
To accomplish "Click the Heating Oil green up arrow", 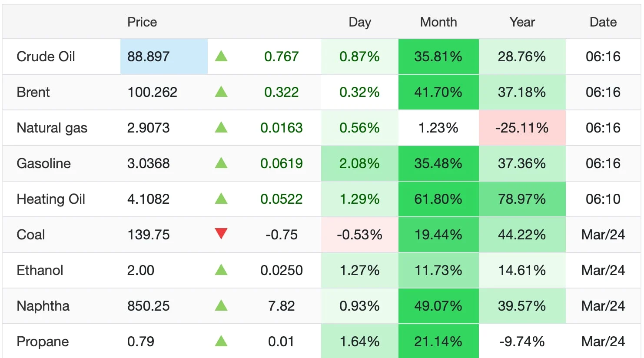I will 221,199.
